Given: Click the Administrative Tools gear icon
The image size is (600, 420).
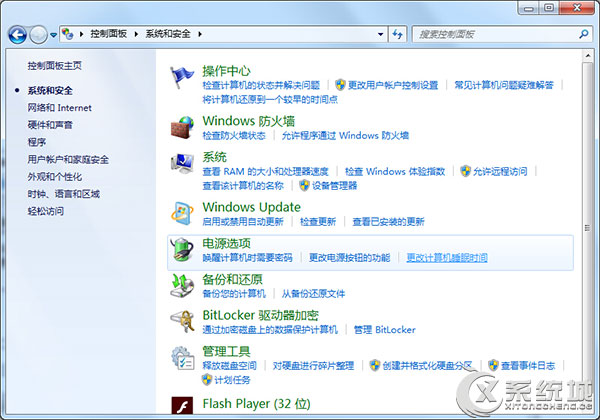Looking at the screenshot, I should click(182, 358).
